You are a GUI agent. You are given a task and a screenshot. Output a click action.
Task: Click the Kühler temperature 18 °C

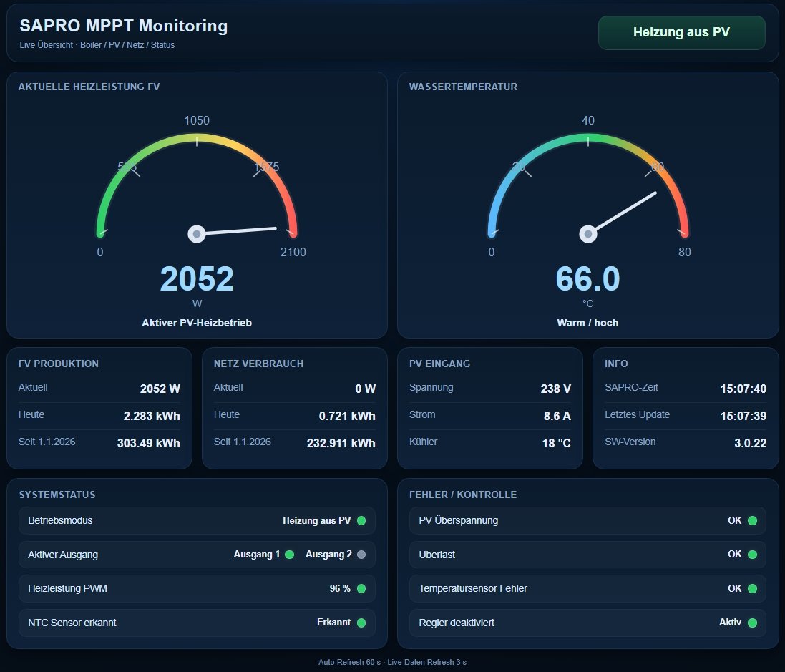[x=556, y=443]
